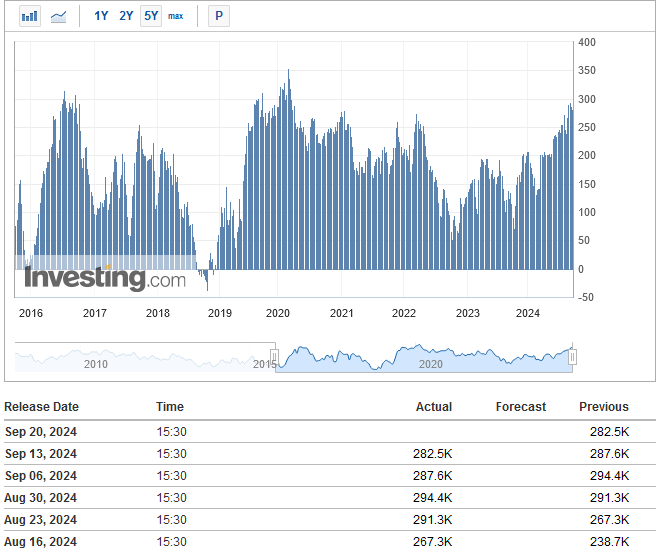The image size is (658, 559).
Task: Select the max time range
Action: 175,16
